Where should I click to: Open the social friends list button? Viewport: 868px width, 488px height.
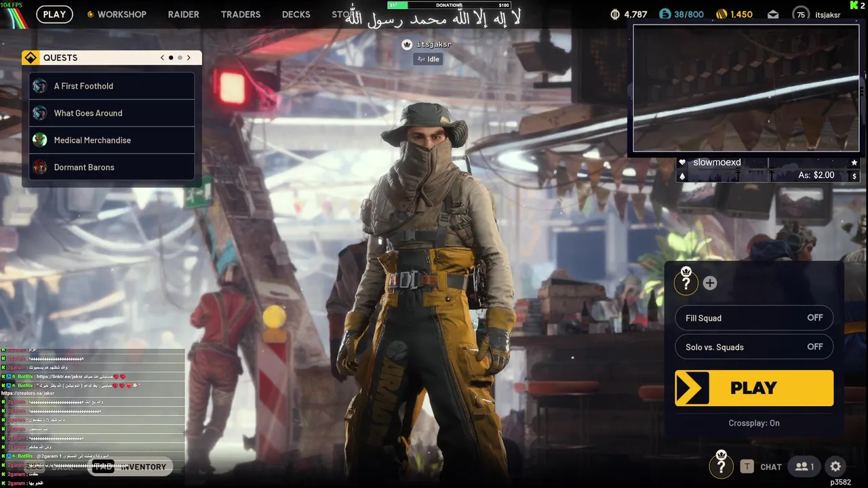[805, 466]
